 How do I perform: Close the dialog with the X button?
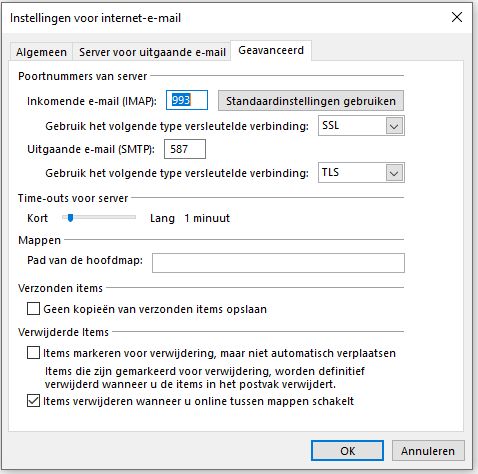coord(457,17)
